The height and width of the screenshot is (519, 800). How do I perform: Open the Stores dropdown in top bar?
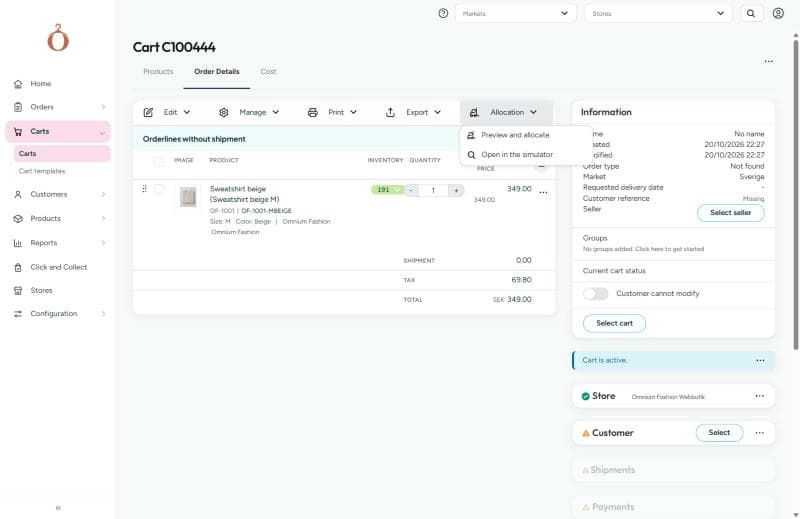pyautogui.click(x=658, y=13)
